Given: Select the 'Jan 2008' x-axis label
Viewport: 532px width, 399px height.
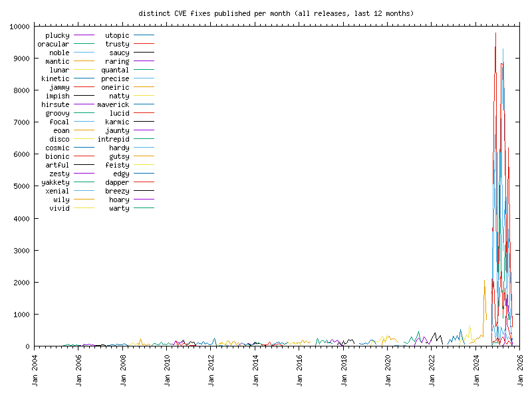Looking at the screenshot, I should pyautogui.click(x=123, y=370).
